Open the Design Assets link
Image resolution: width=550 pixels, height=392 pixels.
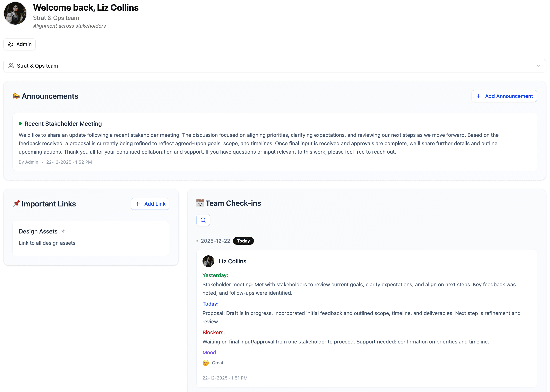pyautogui.click(x=38, y=231)
